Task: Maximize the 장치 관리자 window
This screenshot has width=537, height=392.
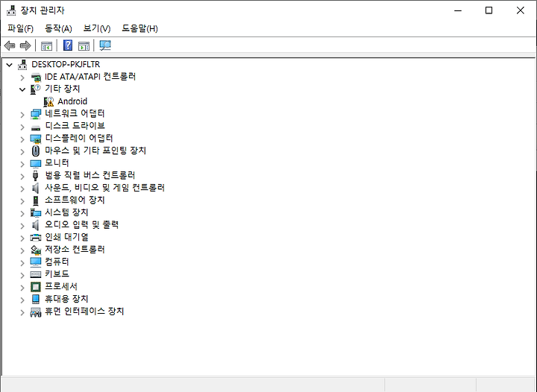Action: click(489, 10)
